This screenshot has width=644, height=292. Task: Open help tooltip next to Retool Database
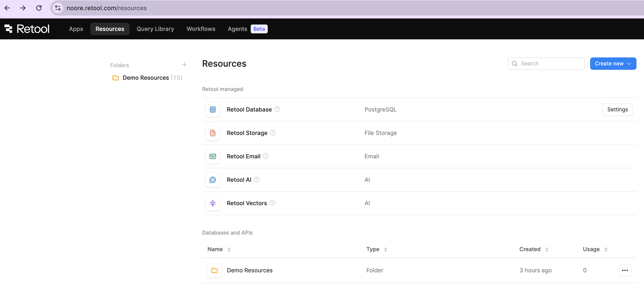(277, 109)
